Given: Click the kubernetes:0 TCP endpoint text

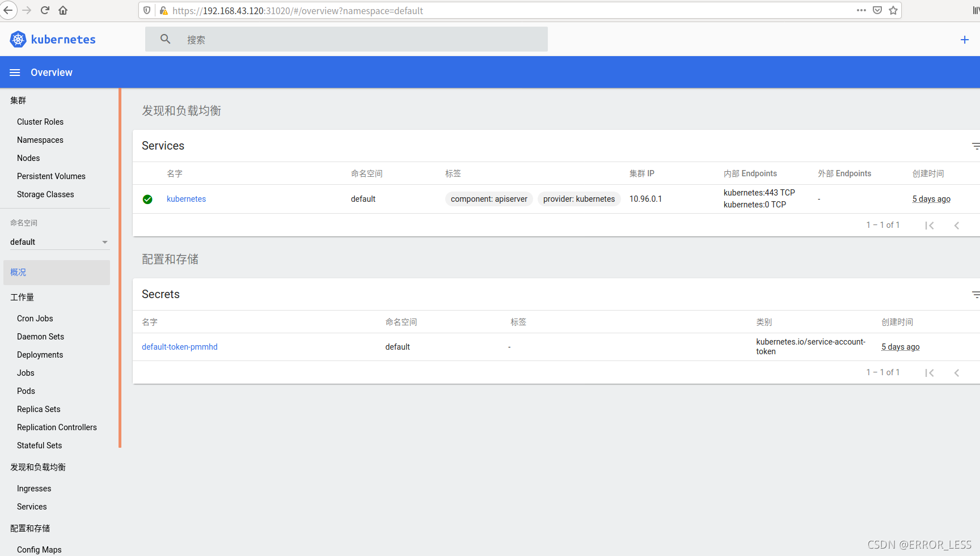Looking at the screenshot, I should click(755, 205).
